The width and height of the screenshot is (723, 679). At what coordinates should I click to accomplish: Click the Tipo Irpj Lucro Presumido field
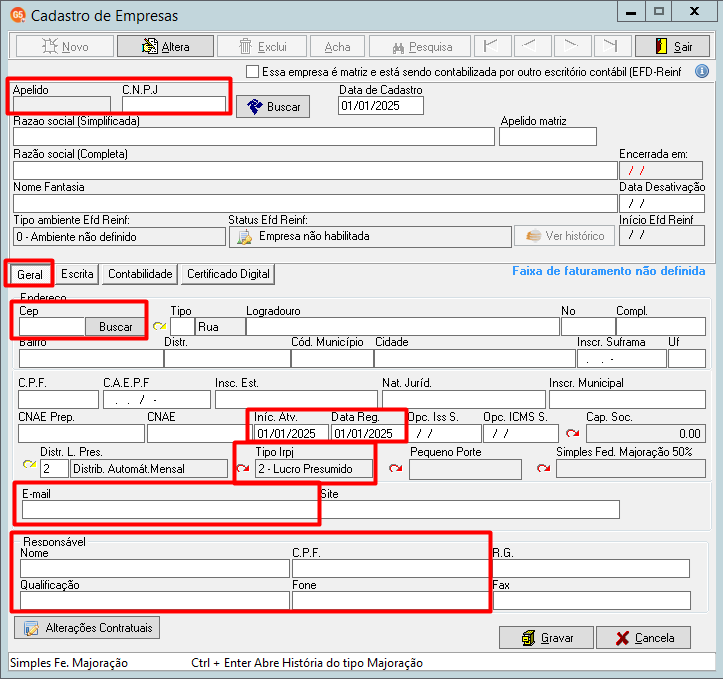314,469
